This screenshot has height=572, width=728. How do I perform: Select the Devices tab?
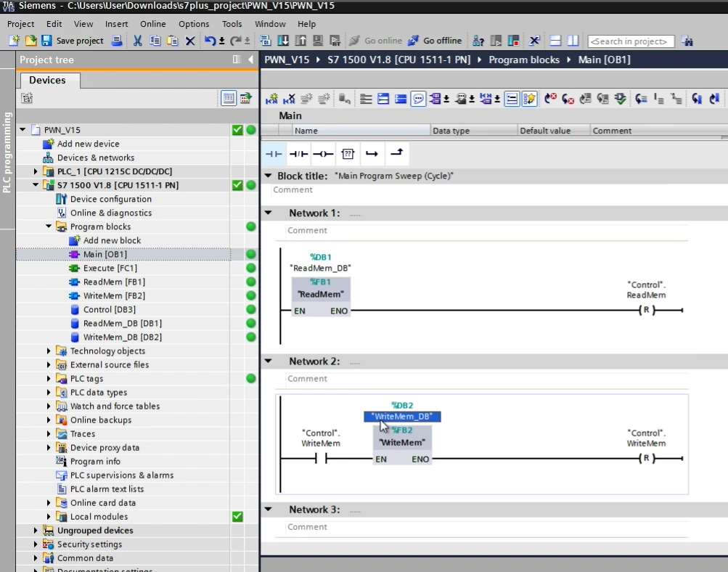click(47, 80)
